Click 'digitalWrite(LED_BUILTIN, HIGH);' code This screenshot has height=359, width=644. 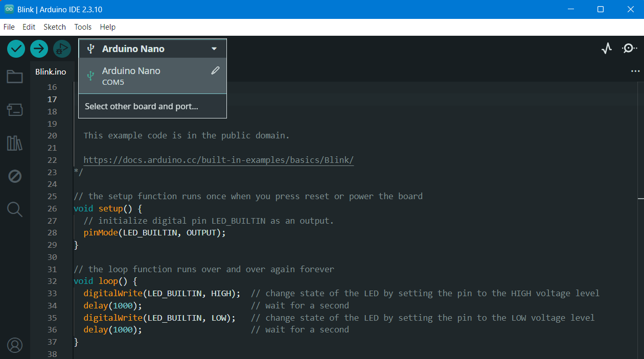point(162,294)
